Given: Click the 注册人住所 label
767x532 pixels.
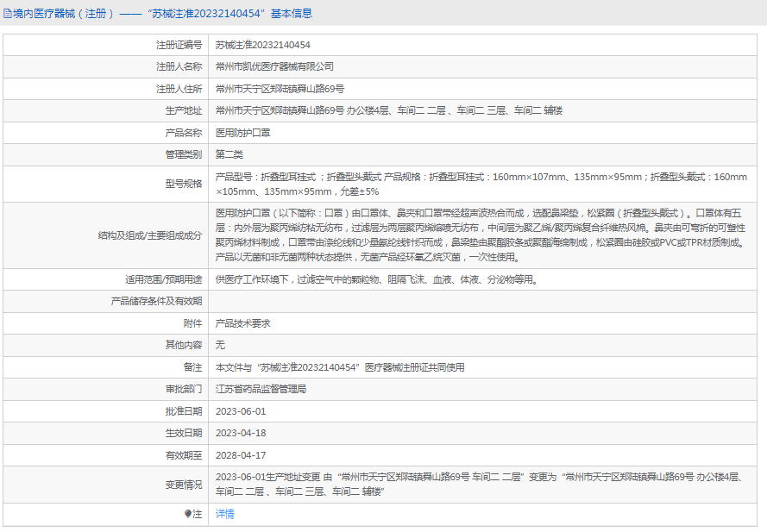Looking at the screenshot, I should [x=179, y=89].
